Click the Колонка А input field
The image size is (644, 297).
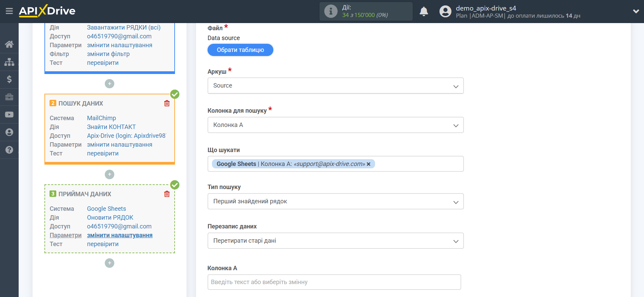[x=334, y=282]
